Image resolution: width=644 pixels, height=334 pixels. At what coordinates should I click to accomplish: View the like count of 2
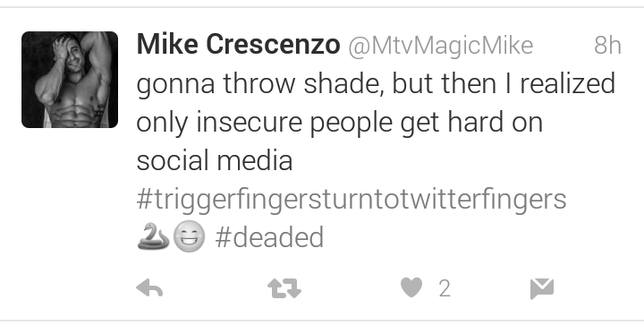point(445,288)
